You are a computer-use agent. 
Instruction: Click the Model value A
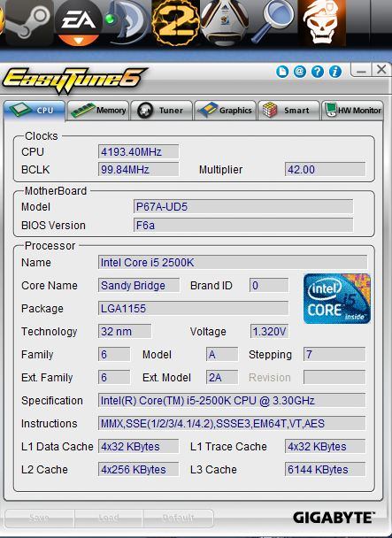coord(222,355)
